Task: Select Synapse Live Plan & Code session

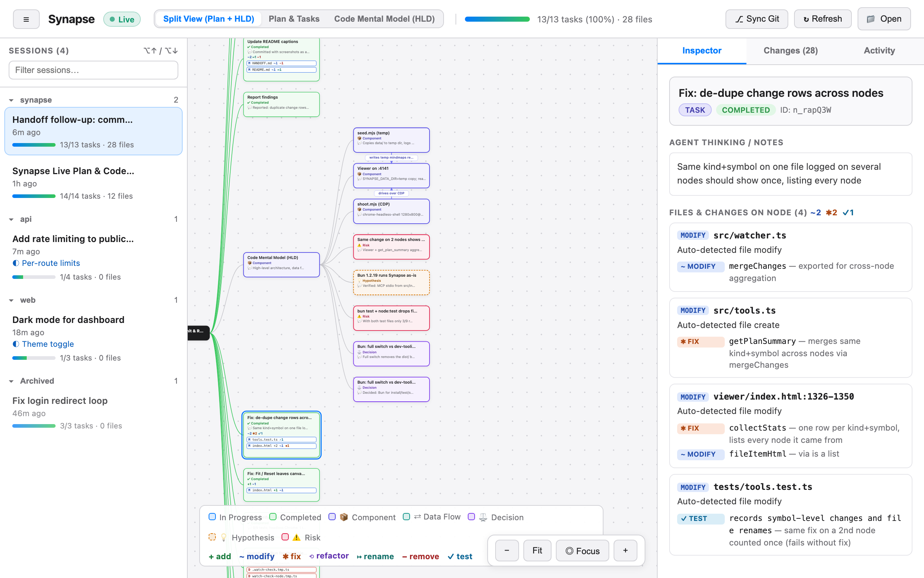Action: [x=93, y=183]
